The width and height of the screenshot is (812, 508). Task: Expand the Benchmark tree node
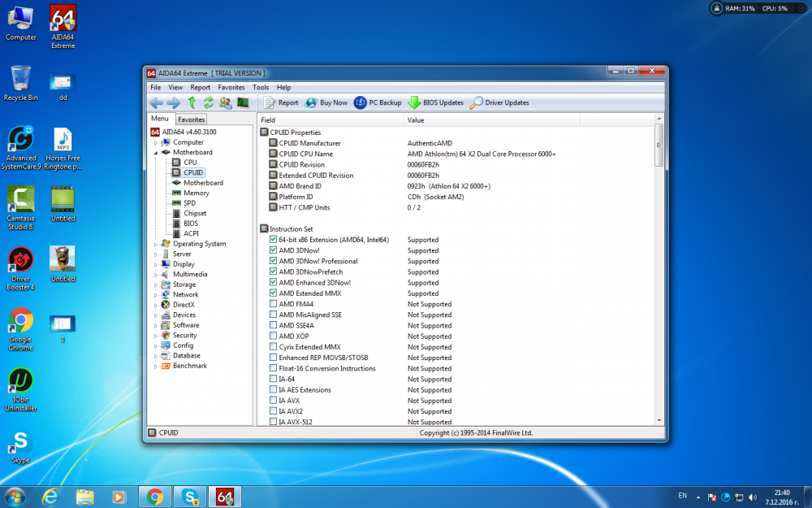coord(156,366)
